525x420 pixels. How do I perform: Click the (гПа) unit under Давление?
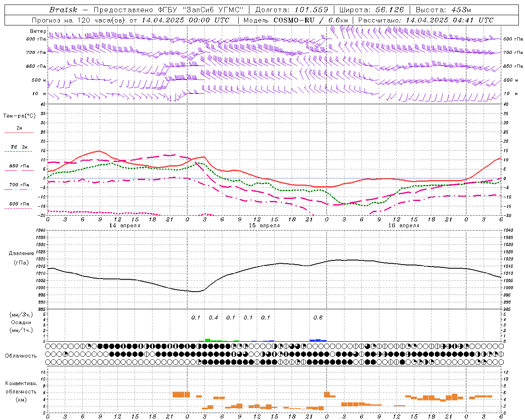point(21,263)
